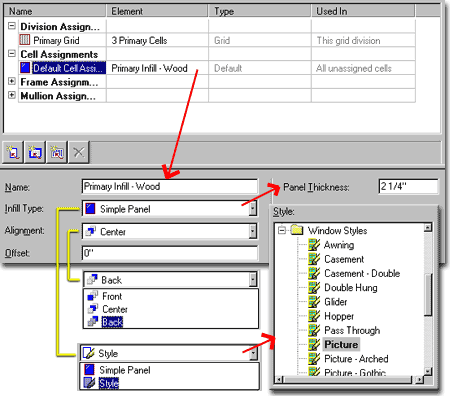Click the Hopper style icon
This screenshot has width=450, height=396.
point(314,316)
